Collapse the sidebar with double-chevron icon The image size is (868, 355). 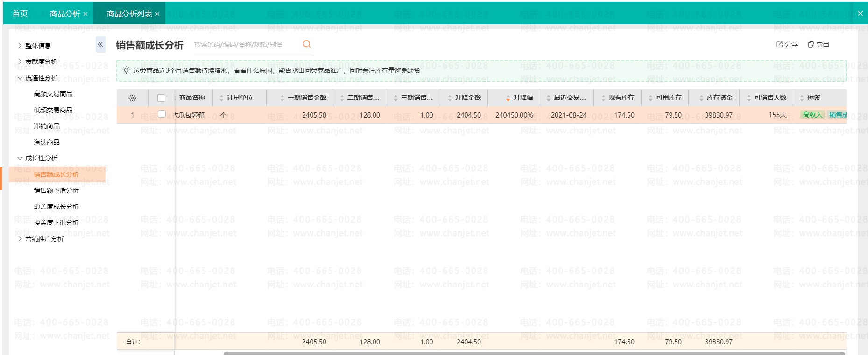tap(100, 45)
